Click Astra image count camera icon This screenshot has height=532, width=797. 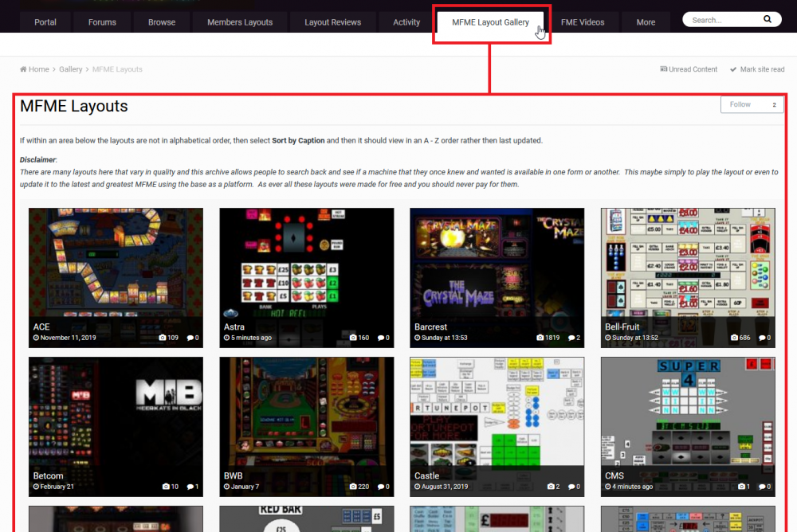(x=353, y=338)
